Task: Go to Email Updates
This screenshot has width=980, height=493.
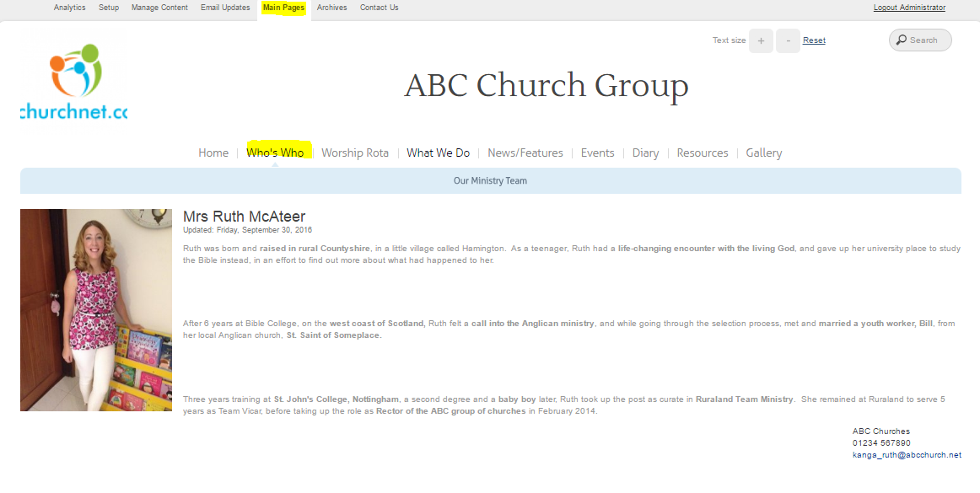Action: 225,8
